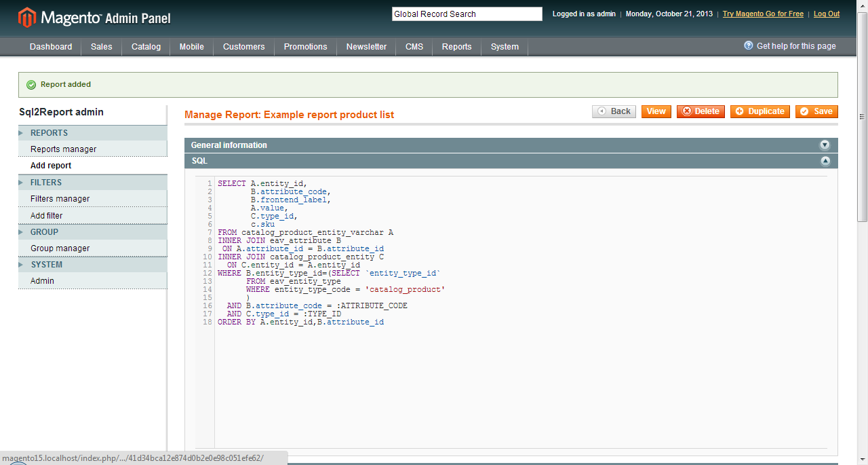Click the SQL section header
The height and width of the screenshot is (465, 868).
coord(511,162)
